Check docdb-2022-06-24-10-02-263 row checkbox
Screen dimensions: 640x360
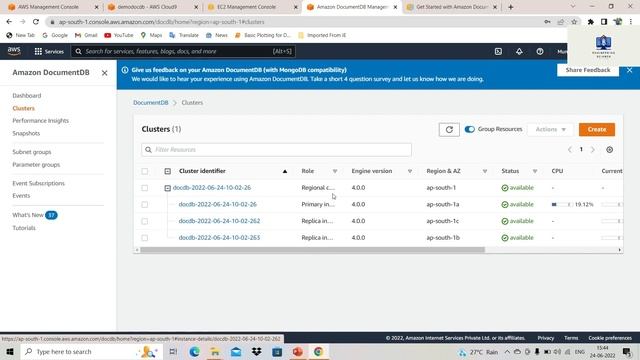[x=144, y=238]
